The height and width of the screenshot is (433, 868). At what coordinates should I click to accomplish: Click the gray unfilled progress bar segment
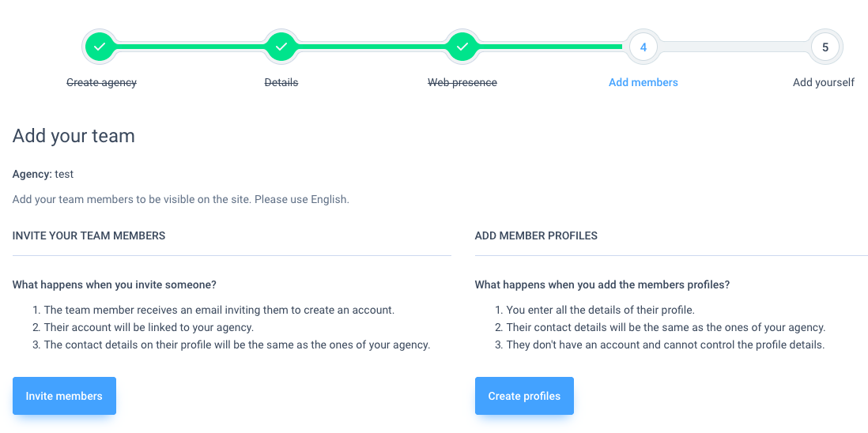(734, 47)
